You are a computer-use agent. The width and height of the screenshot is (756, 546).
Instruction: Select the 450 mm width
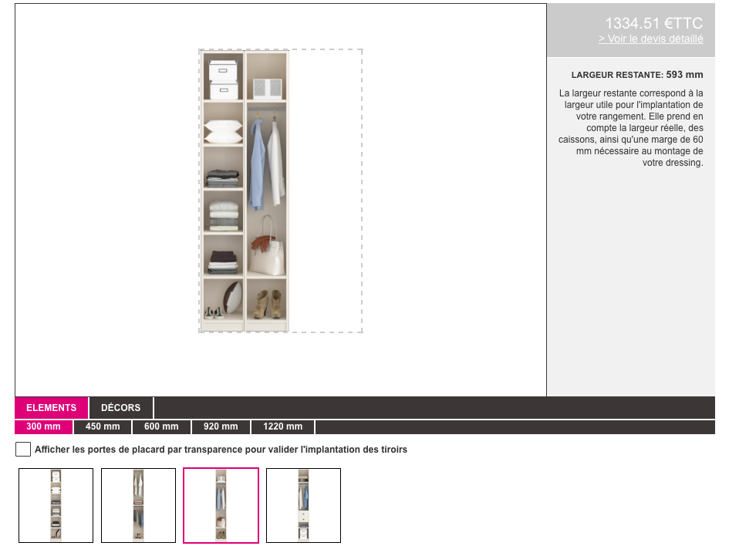click(x=103, y=426)
